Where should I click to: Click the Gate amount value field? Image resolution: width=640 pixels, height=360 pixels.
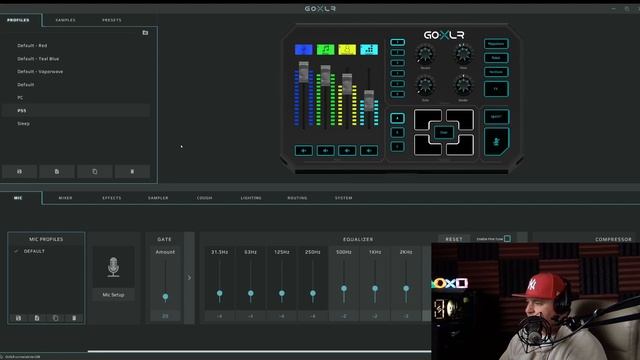[165, 316]
